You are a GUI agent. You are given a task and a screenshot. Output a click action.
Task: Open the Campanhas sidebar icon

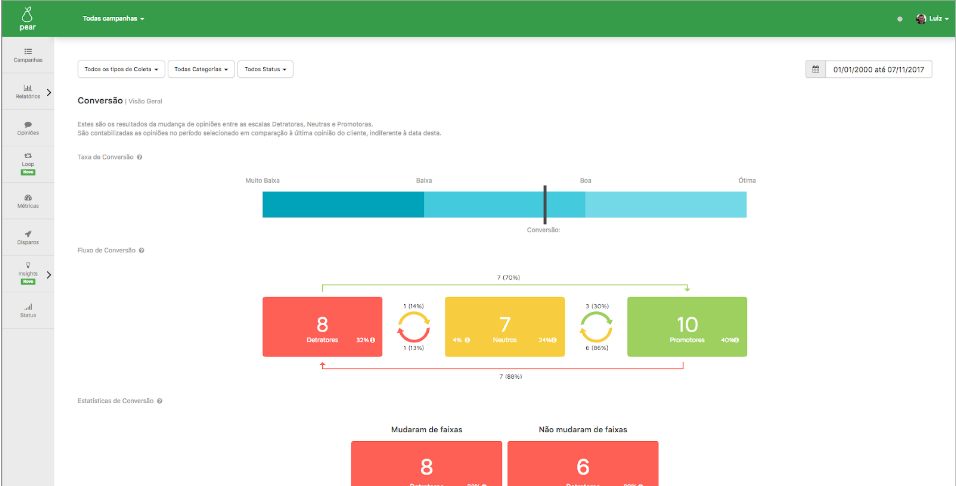28,51
